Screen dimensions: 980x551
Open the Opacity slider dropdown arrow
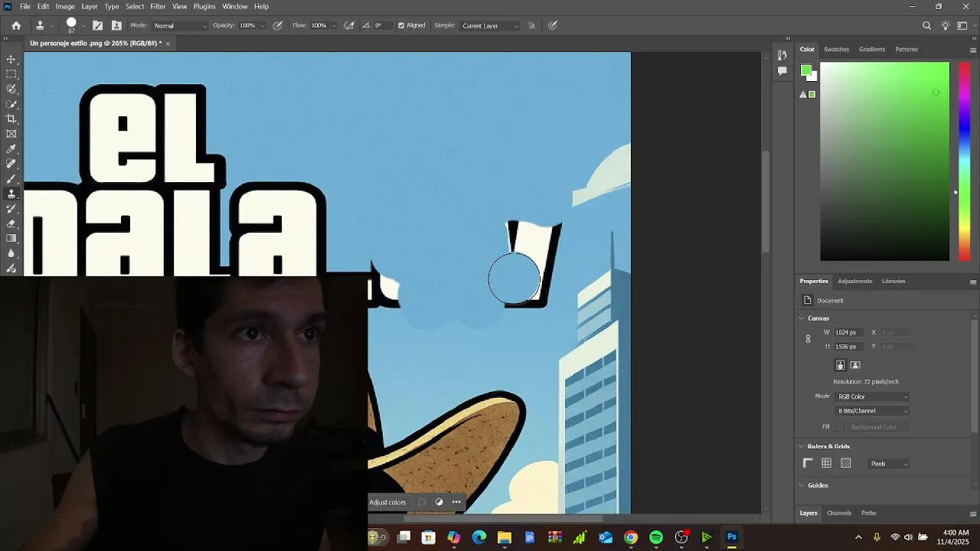[263, 25]
